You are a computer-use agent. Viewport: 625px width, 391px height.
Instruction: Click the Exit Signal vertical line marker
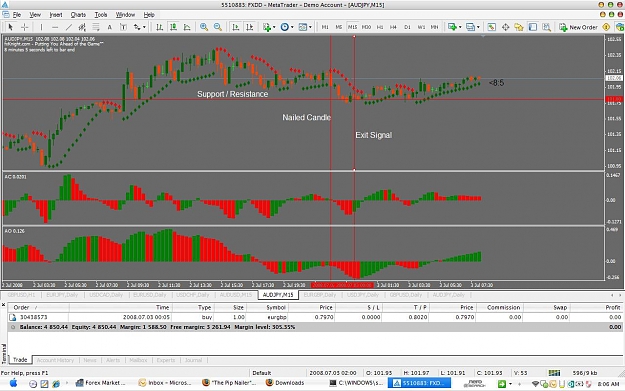tap(354, 103)
